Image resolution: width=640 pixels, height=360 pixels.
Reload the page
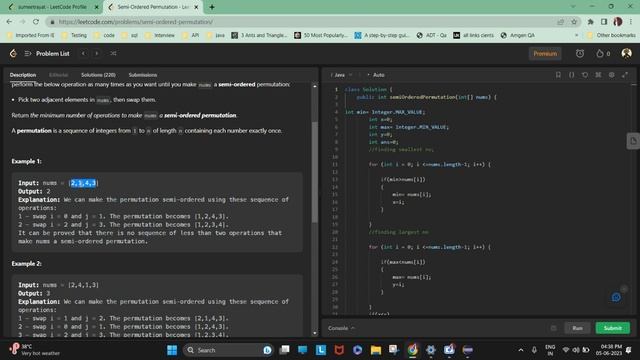36,22
